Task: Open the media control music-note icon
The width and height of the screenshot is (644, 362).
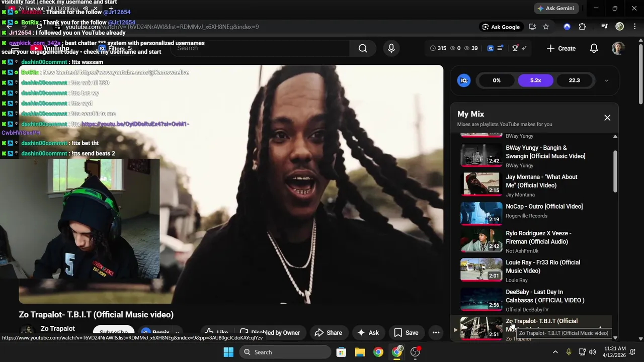Action: [605, 27]
